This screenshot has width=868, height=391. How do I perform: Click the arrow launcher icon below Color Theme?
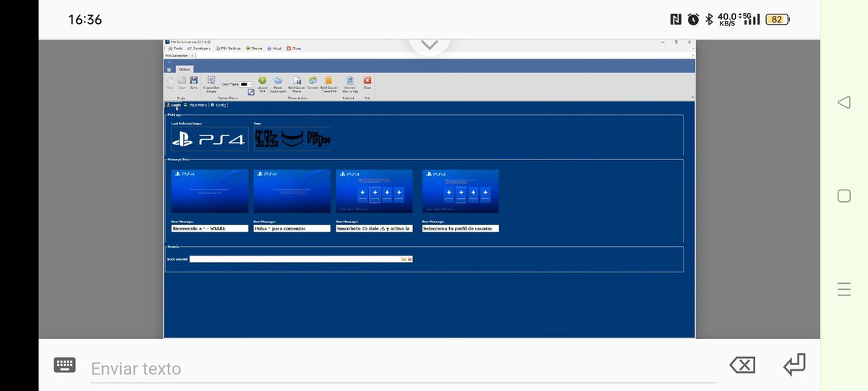[251, 92]
